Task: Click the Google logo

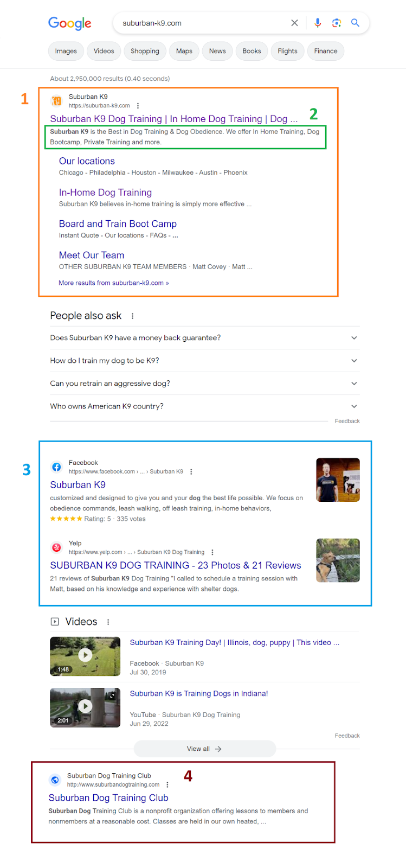Action: point(70,23)
